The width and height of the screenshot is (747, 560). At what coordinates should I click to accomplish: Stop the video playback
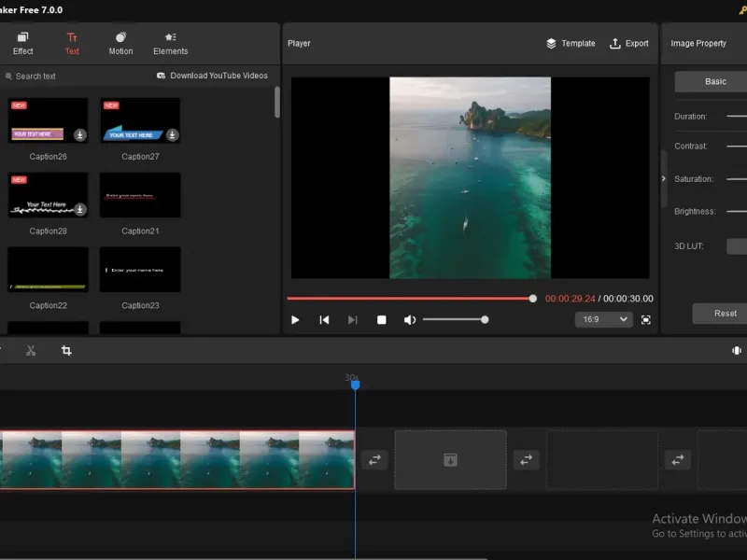coord(381,320)
